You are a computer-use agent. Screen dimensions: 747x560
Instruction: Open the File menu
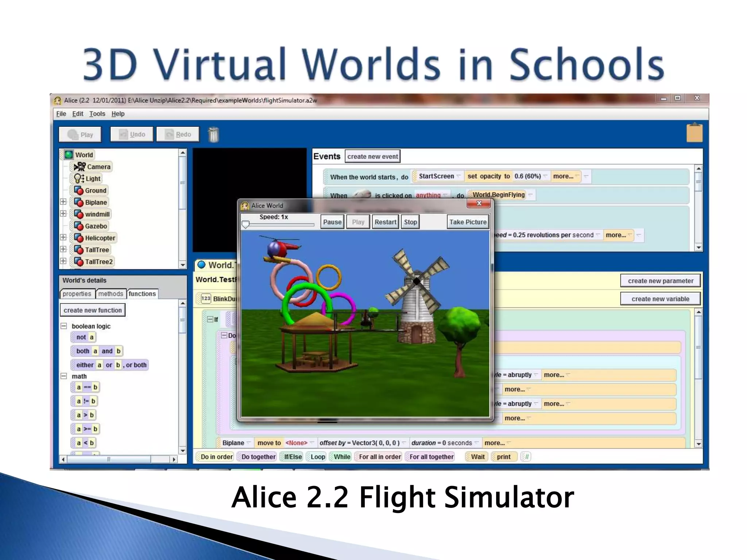[61, 114]
